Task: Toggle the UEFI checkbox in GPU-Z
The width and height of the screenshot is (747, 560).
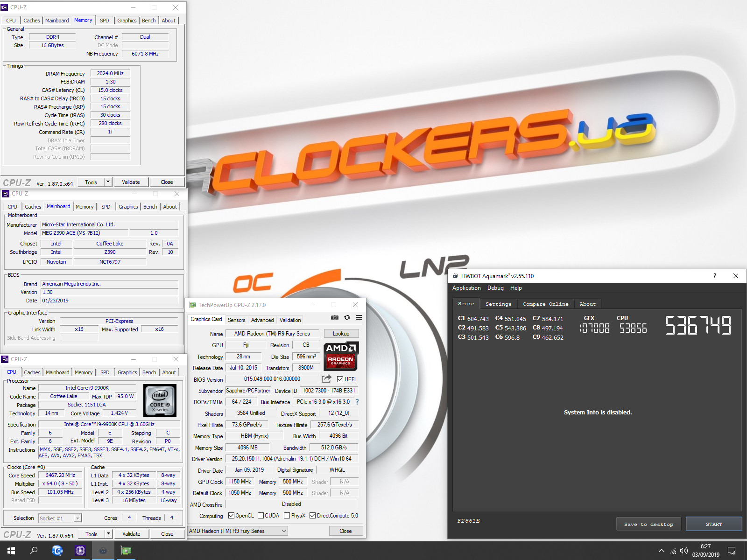Action: point(340,379)
